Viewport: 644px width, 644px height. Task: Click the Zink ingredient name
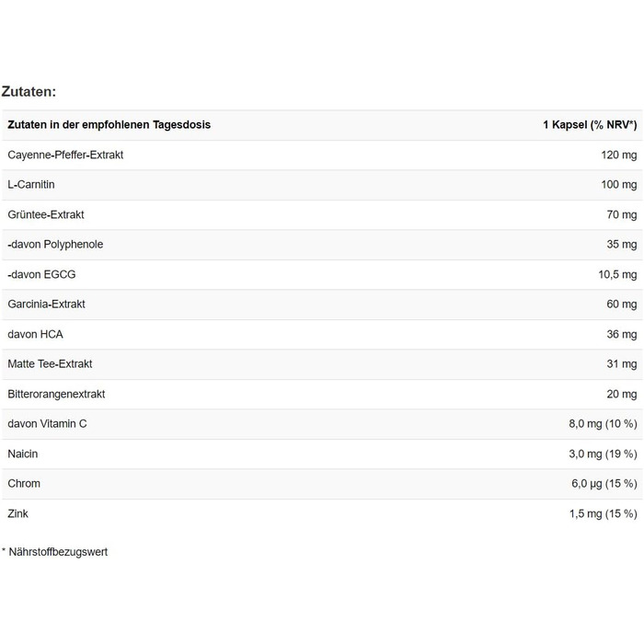click(18, 513)
